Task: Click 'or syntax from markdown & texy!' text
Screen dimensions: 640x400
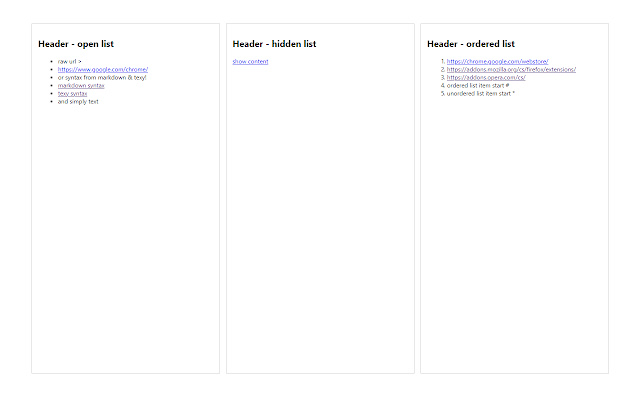Action: [102, 77]
